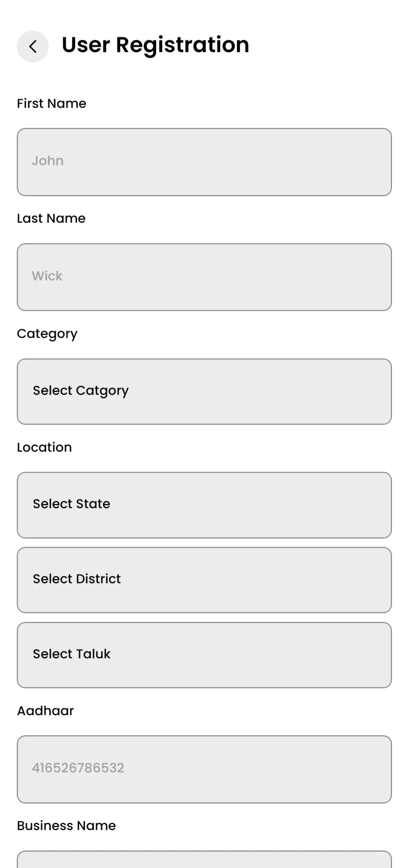The image size is (409, 868).
Task: Click the Aadhaar number input field
Action: click(x=204, y=769)
